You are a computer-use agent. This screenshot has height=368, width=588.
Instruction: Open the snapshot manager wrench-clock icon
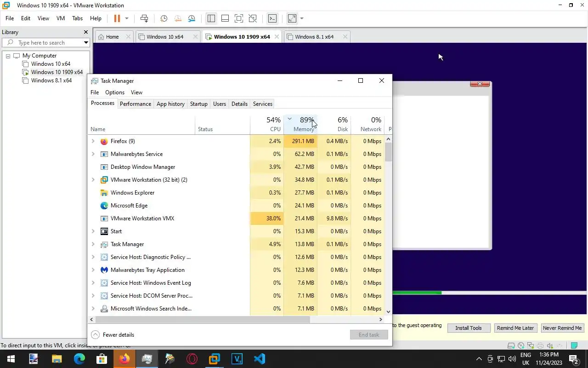tap(192, 18)
